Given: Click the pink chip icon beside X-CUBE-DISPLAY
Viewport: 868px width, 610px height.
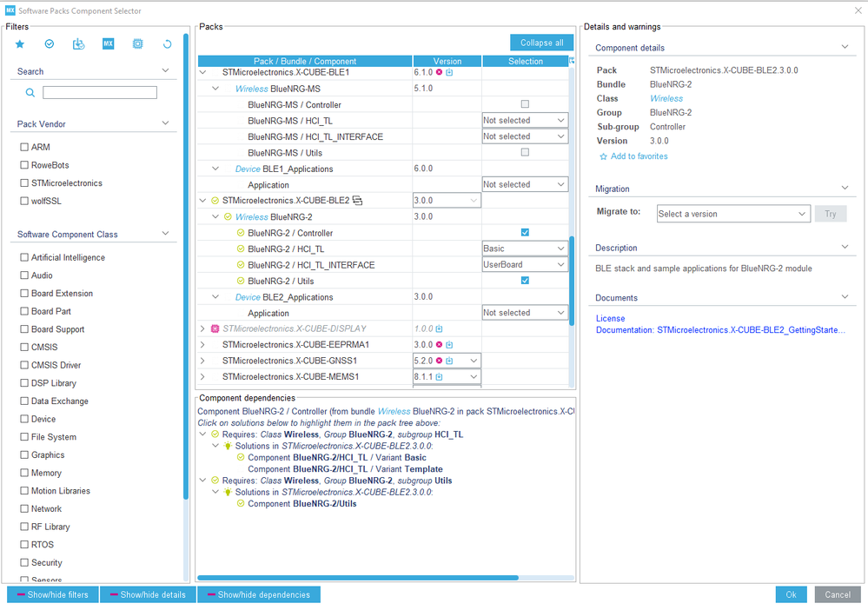Looking at the screenshot, I should tap(215, 328).
